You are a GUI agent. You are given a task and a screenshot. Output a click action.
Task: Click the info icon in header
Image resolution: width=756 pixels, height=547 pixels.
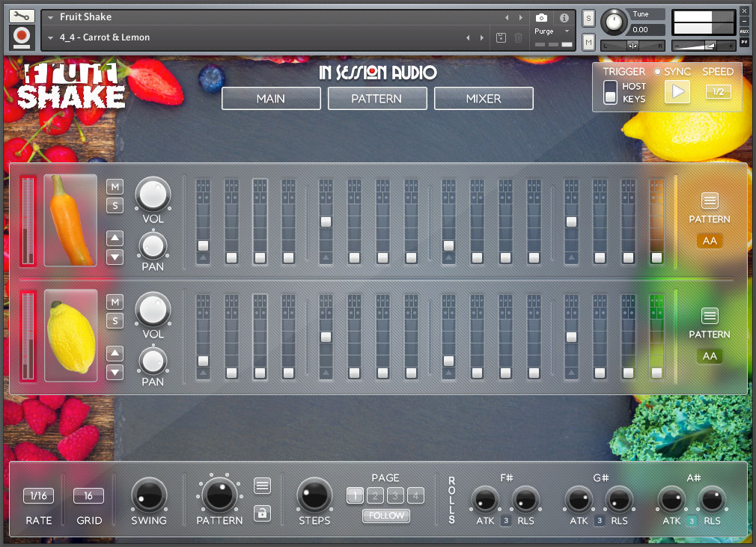(x=564, y=17)
